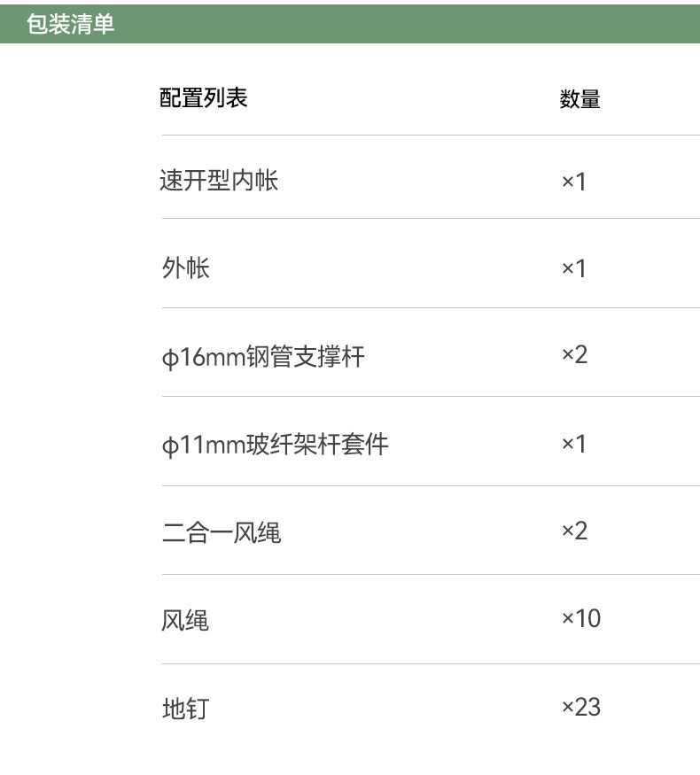700x775 pixels.
Task: Click the ×2 quantity for 二合一风绳
Action: click(574, 531)
